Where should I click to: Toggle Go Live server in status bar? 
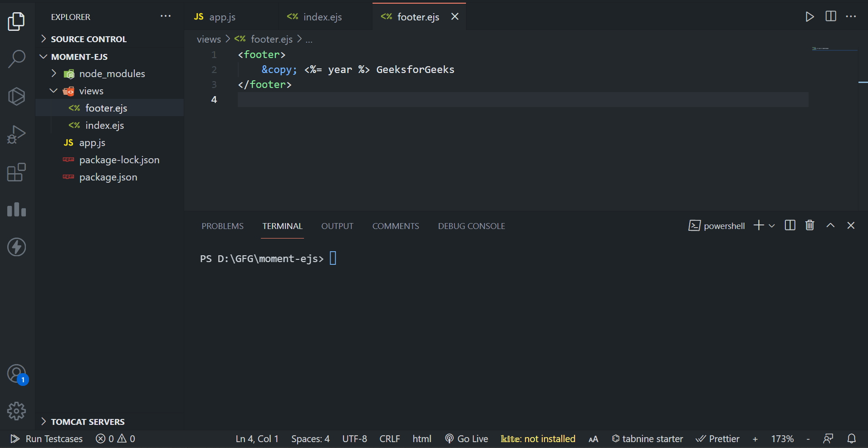coord(467,438)
